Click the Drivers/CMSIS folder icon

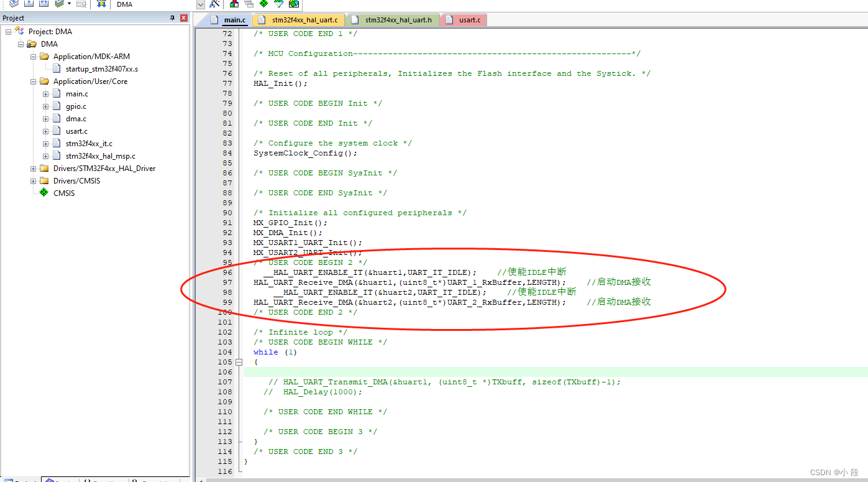44,180
